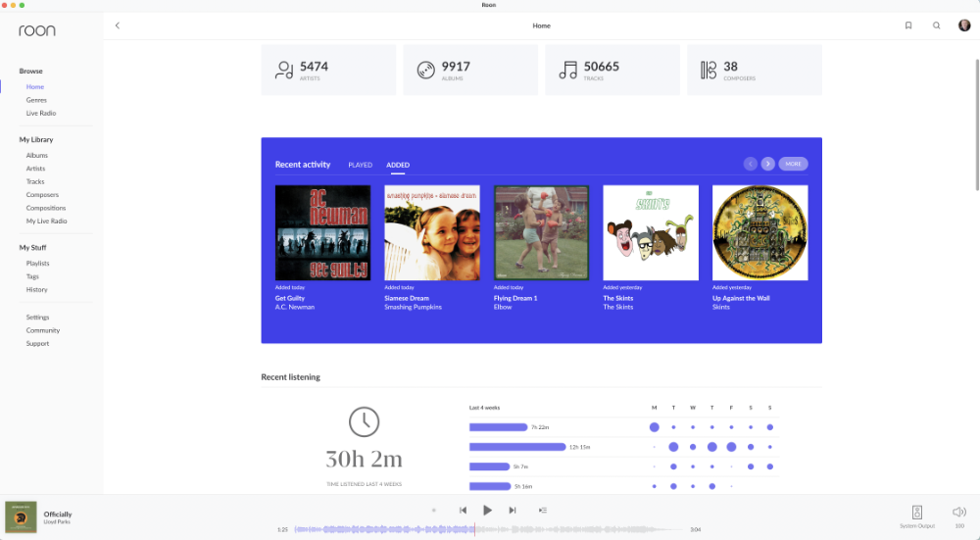Screen dimensions: 980x540
Task: Click the 12h 15m listening bar
Action: tap(517, 447)
